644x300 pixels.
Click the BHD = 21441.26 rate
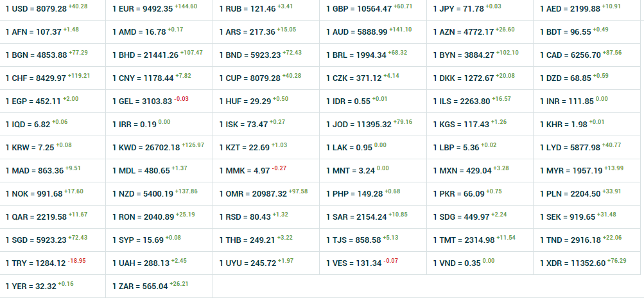pos(146,55)
